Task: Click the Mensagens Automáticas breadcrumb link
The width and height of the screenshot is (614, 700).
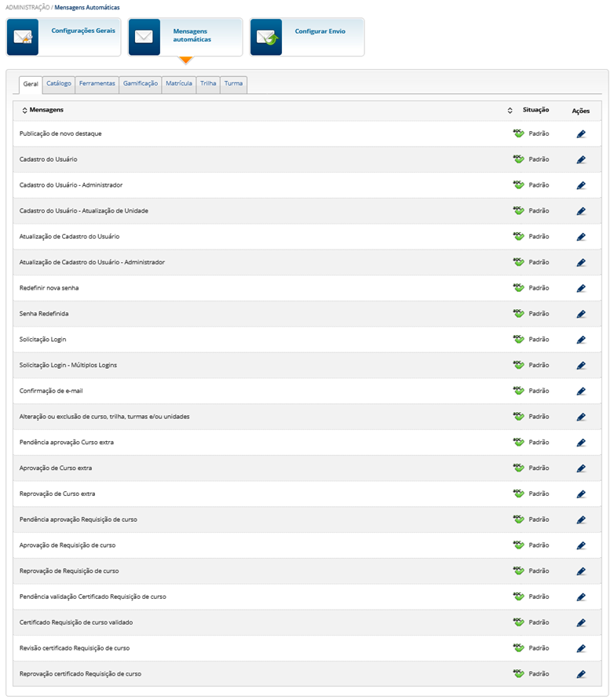Action: point(87,7)
